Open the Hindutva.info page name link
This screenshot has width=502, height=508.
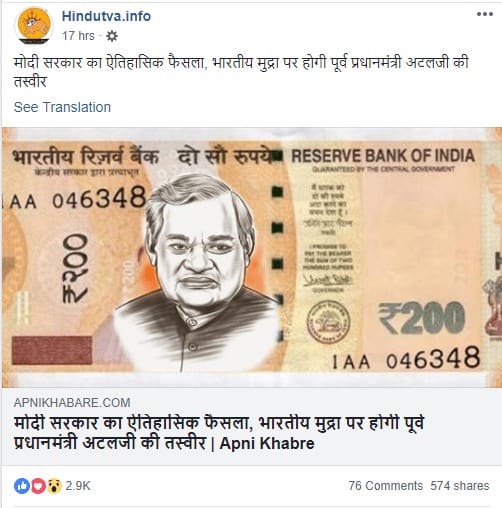tap(106, 16)
